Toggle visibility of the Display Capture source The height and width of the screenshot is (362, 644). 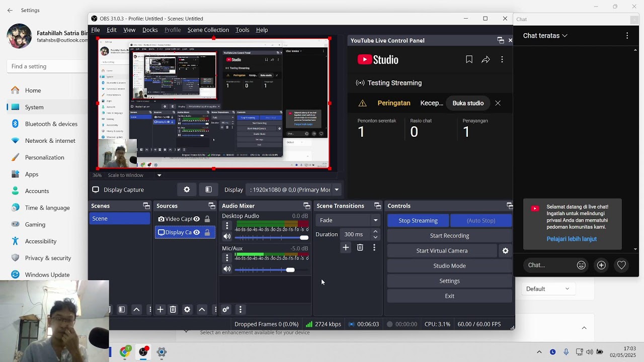pos(197,232)
